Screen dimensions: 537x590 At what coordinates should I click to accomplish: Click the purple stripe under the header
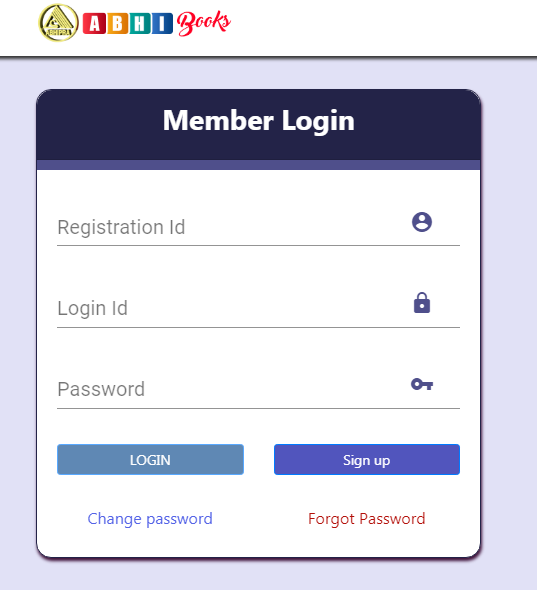point(259,165)
